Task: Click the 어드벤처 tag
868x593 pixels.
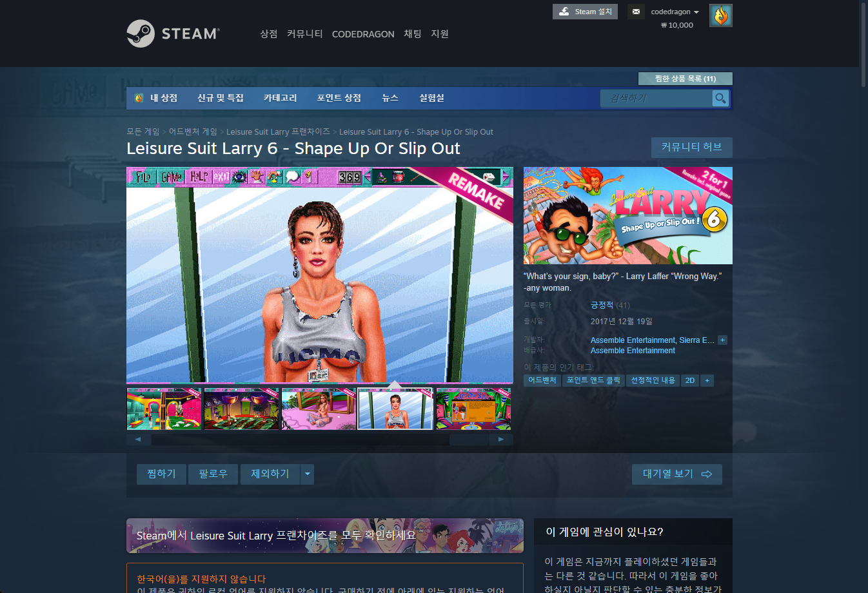Action: pos(542,380)
